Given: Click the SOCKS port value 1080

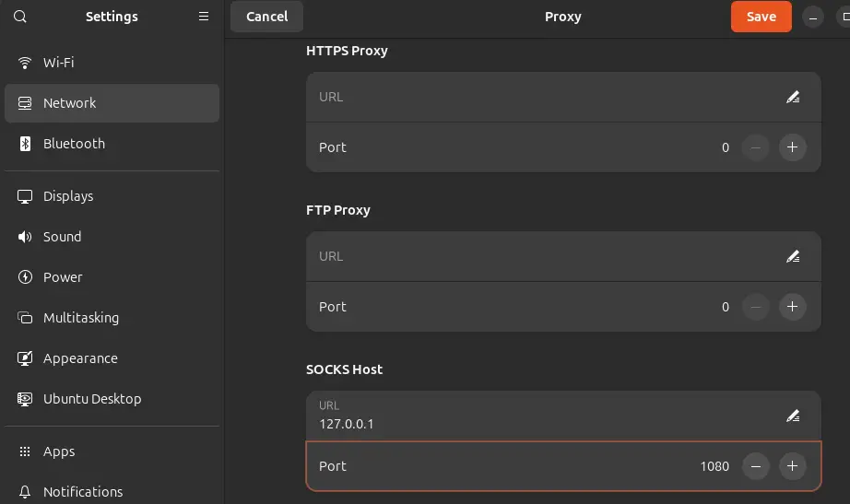Looking at the screenshot, I should coord(714,466).
